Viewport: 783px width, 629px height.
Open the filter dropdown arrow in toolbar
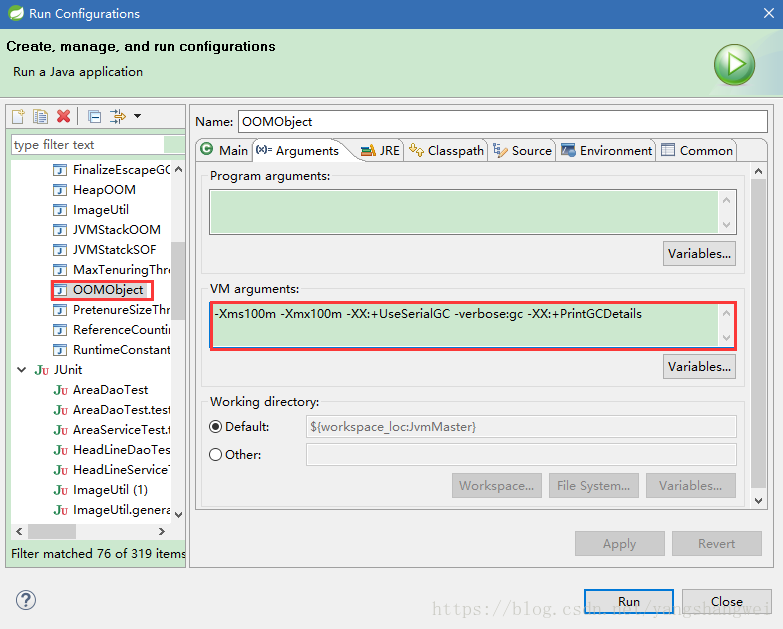click(x=137, y=116)
